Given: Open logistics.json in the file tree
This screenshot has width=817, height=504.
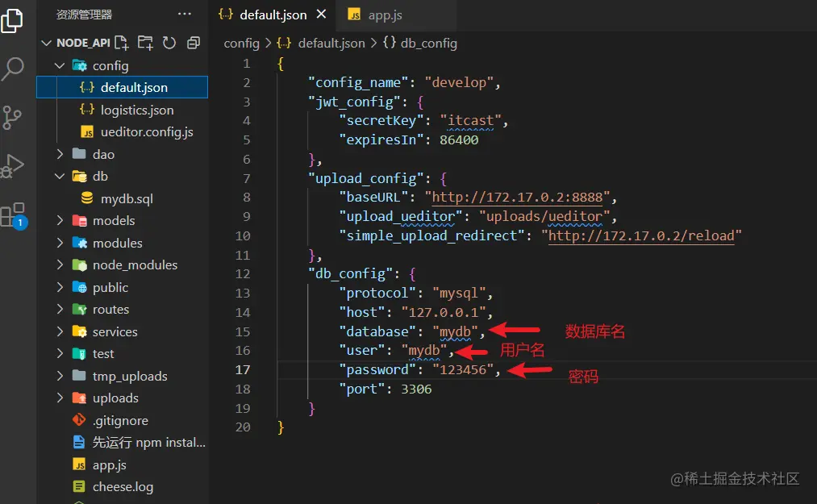Looking at the screenshot, I should click(122, 110).
